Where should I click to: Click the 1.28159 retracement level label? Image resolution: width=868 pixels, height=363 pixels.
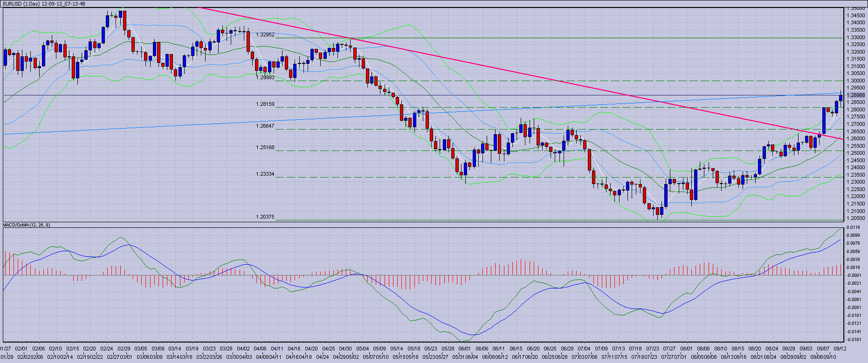pos(265,104)
